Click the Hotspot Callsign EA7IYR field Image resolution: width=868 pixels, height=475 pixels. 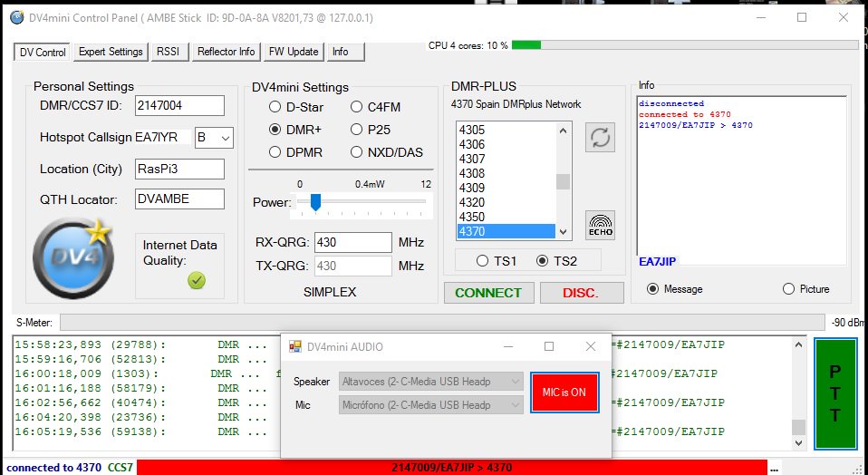[x=163, y=138]
